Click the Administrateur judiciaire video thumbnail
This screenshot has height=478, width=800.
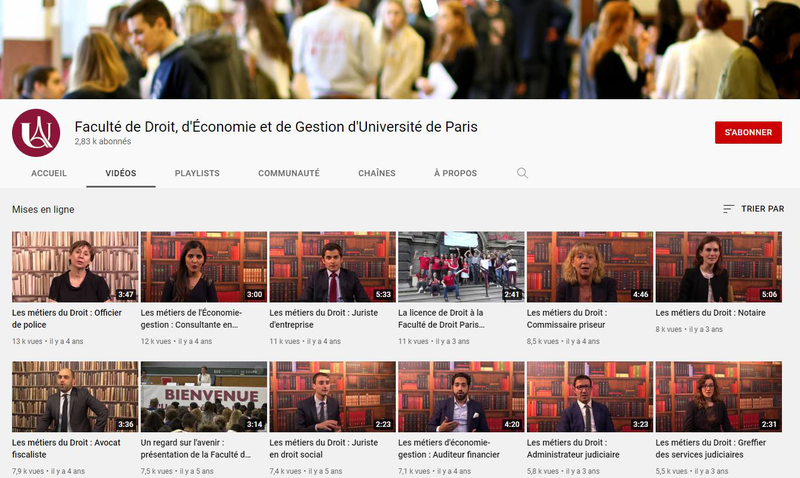[x=590, y=397]
